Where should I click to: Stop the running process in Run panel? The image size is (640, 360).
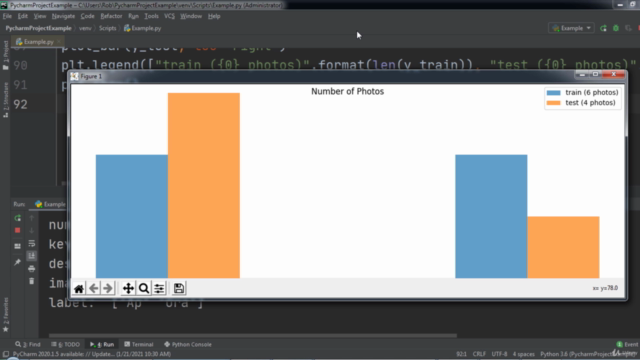point(18,231)
